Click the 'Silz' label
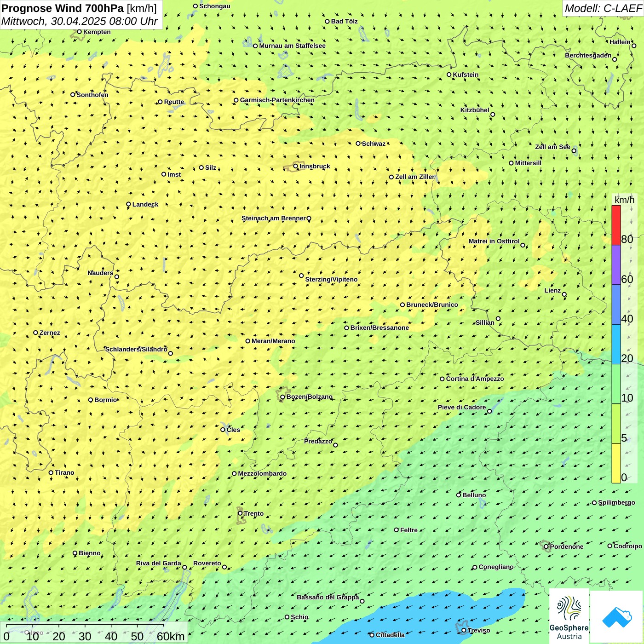 [x=210, y=167]
